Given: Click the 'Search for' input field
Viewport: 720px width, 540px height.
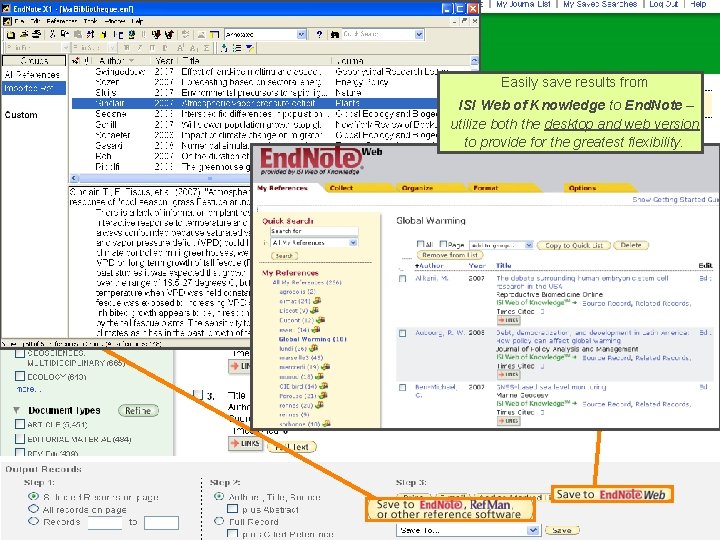Looking at the screenshot, I should click(x=314, y=231).
